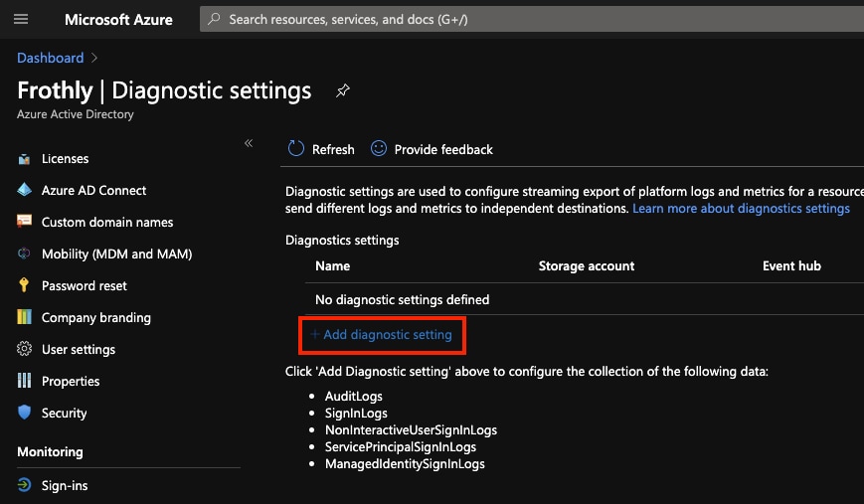This screenshot has height=504, width=864.
Task: Open Mobility (MDM and MAM)
Action: (x=116, y=253)
